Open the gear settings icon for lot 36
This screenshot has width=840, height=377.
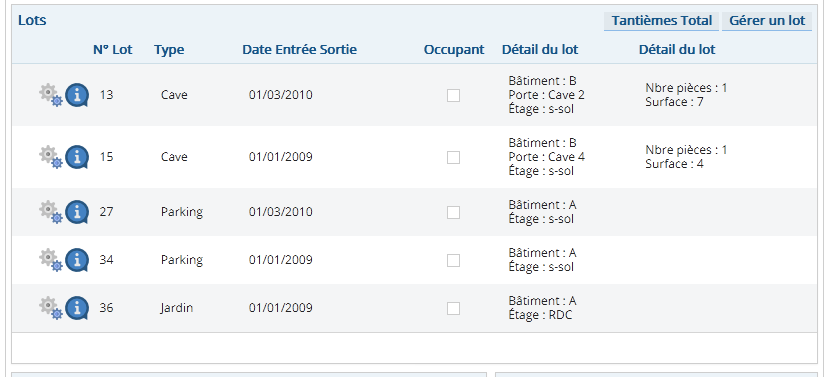pos(51,308)
